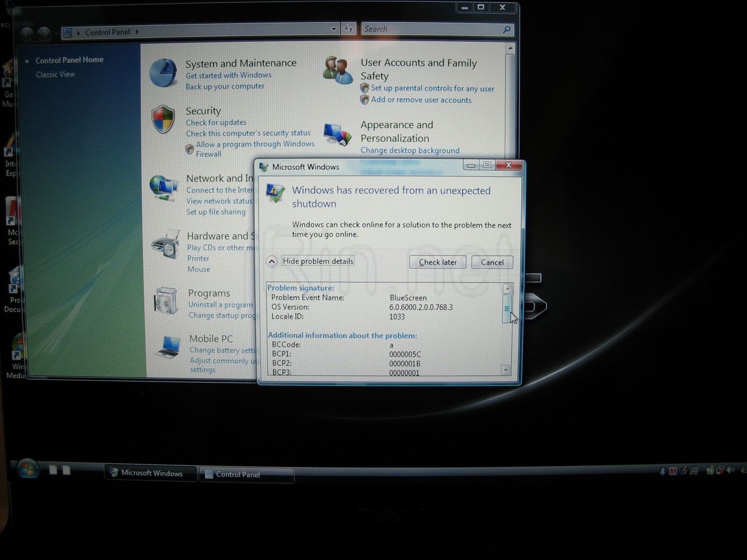Open Hardware and Sound printer icon
Screen dimensions: 747x560
165,245
